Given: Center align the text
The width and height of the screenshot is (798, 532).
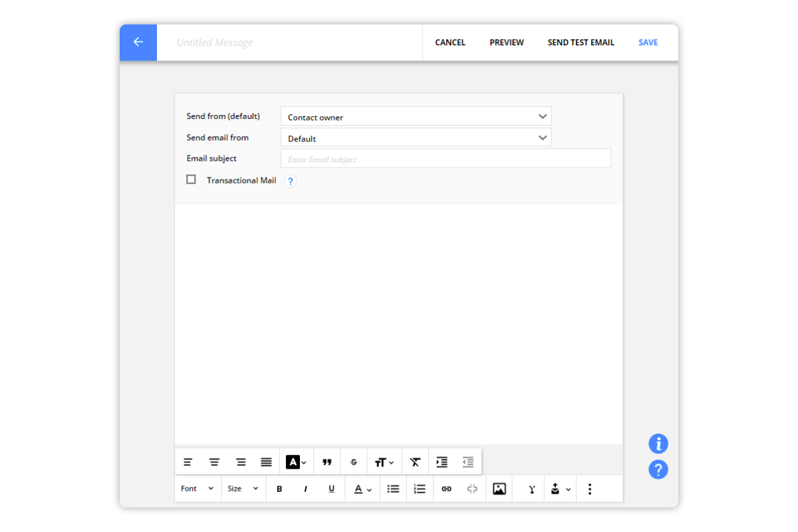Looking at the screenshot, I should click(214, 462).
